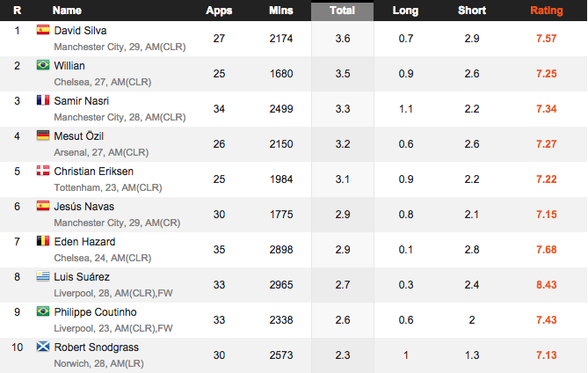
Task: Open Philippe Coutinho's player link
Action: coord(95,311)
